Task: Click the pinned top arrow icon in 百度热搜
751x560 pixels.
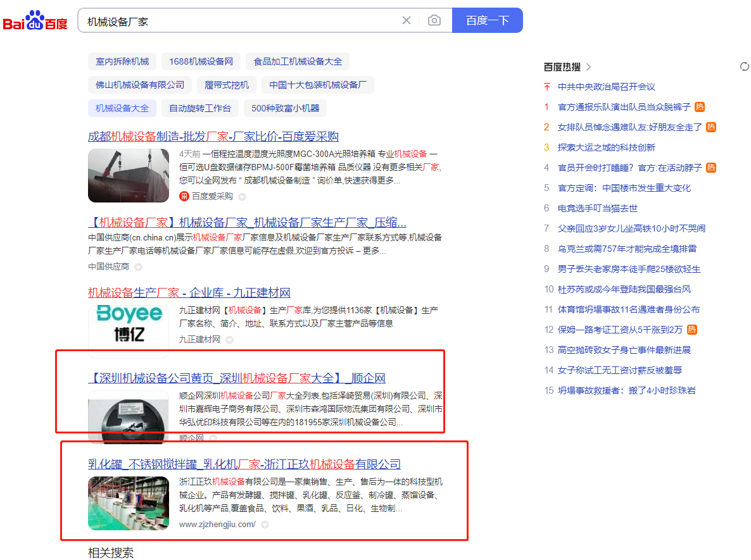Action: 546,87
